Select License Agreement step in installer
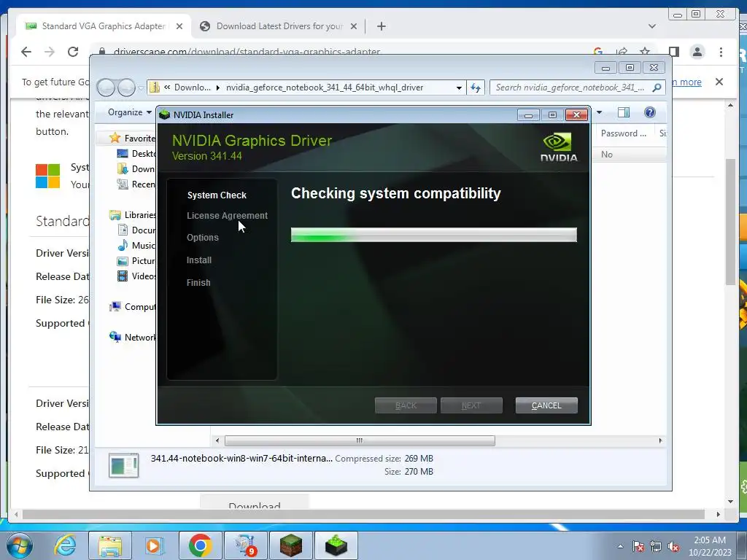747x560 pixels. click(228, 216)
